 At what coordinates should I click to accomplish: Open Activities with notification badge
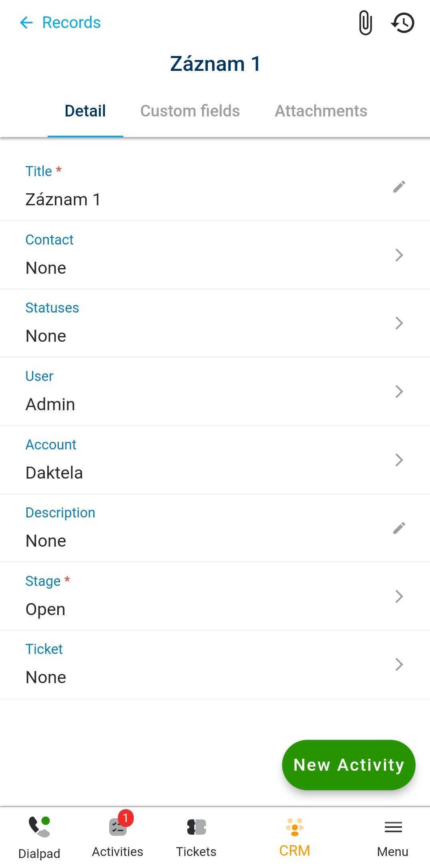[118, 827]
